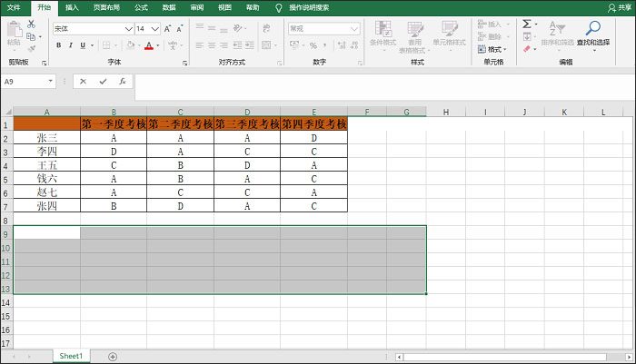This screenshot has width=636, height=364.
Task: Click the Top Align icon
Action: 200,28
